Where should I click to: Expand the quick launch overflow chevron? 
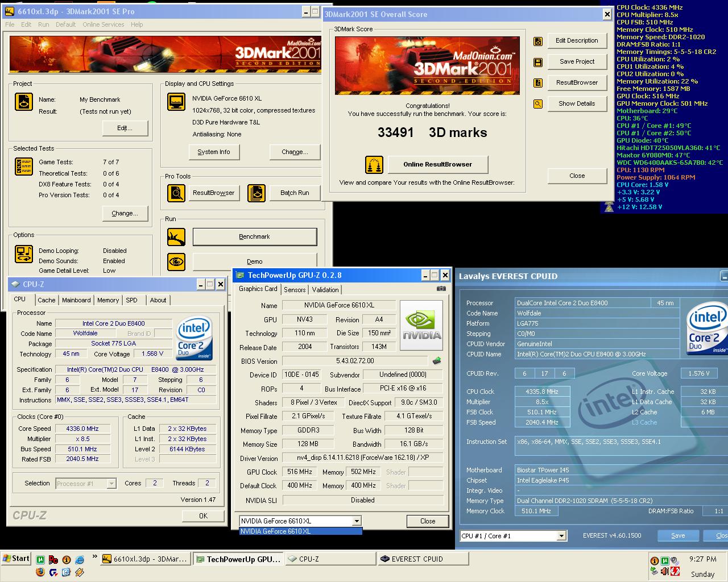(95, 556)
